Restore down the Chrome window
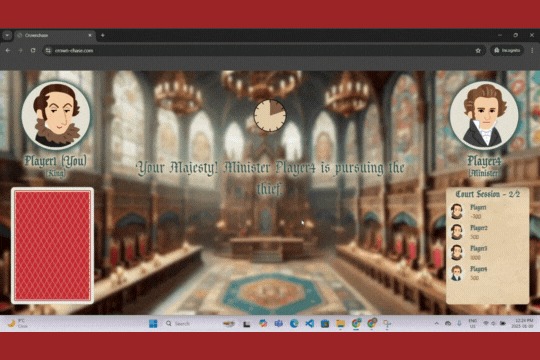This screenshot has width=540, height=360. point(516,35)
